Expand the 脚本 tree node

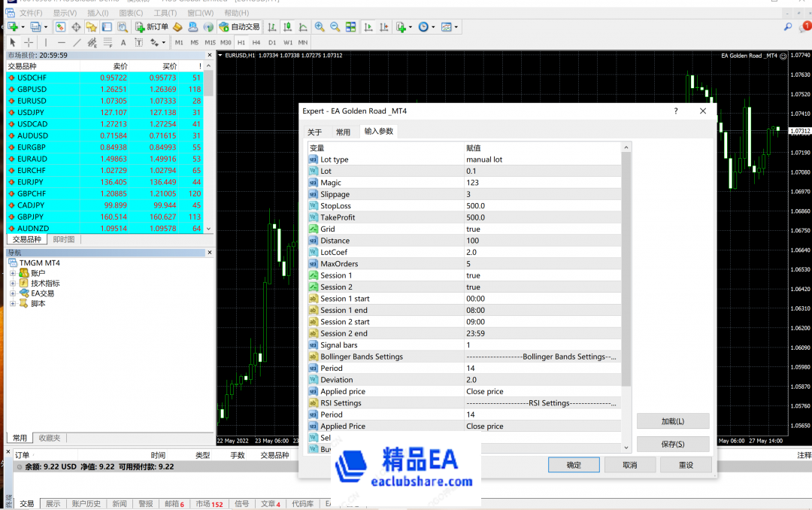point(13,303)
